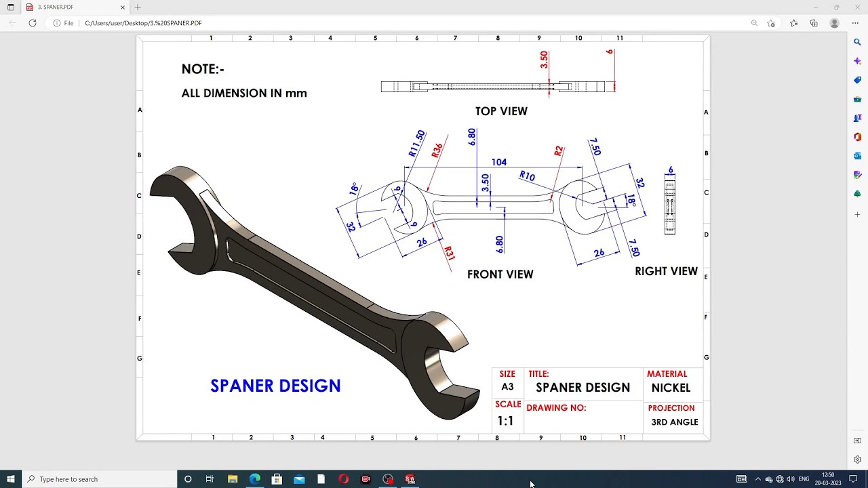Click the TOP VIEW label
Image resolution: width=868 pixels, height=488 pixels.
(501, 111)
